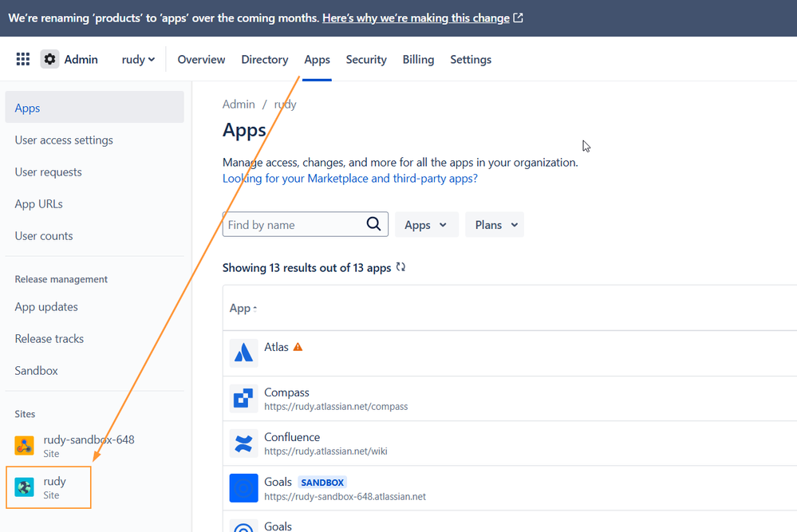Open the rudy organization dropdown
Screen dimensions: 797x532
(x=138, y=60)
